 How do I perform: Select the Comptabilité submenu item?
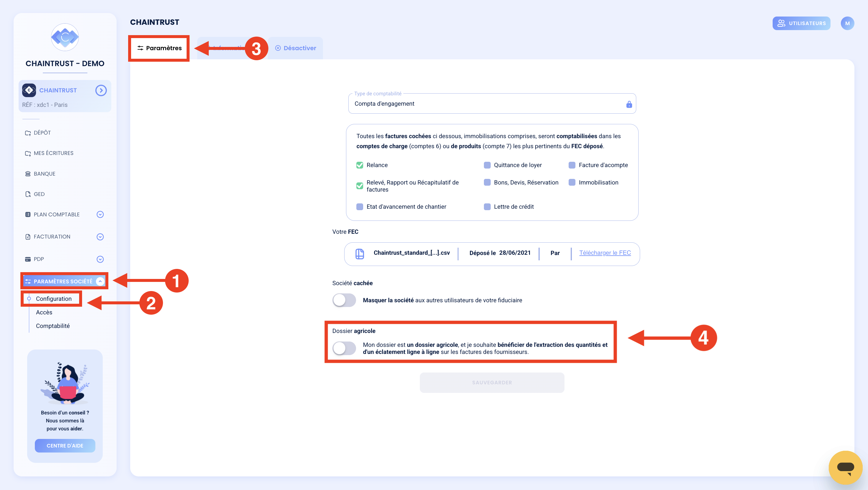[x=53, y=326]
